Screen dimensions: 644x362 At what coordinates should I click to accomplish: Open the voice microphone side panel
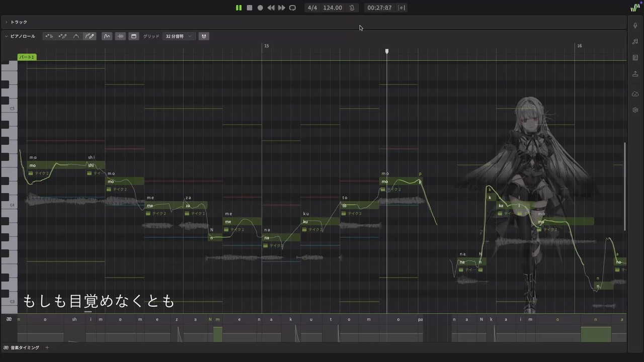click(x=635, y=26)
